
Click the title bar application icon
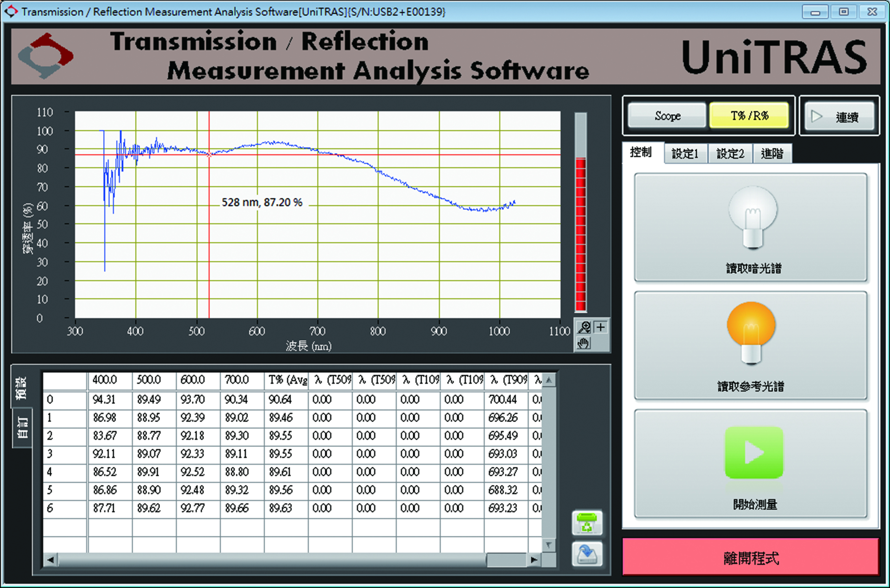(11, 11)
